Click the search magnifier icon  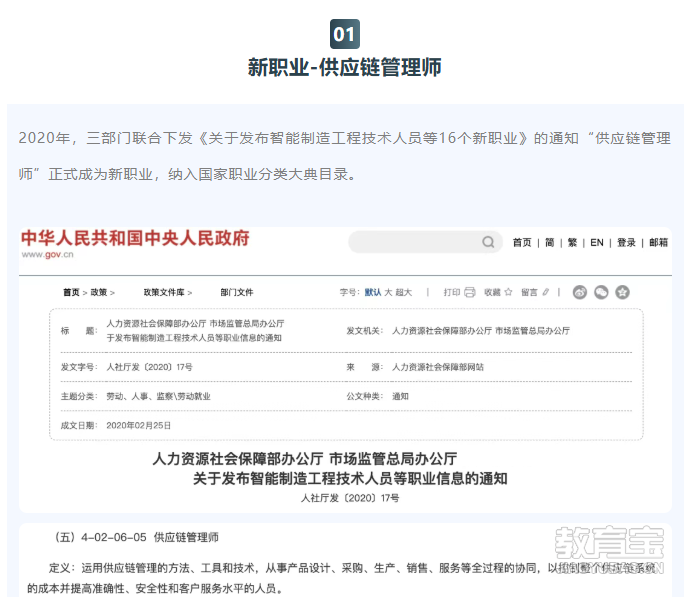click(x=488, y=242)
